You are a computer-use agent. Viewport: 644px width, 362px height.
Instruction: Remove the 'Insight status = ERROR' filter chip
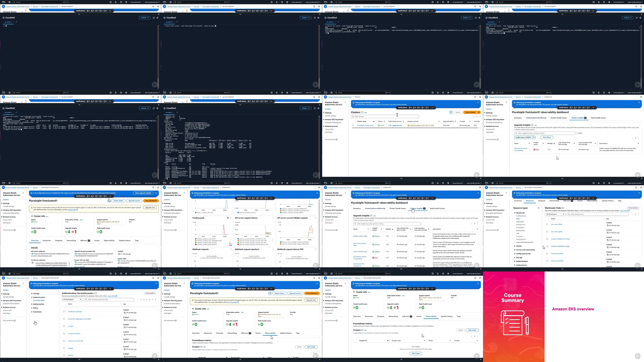534,137
